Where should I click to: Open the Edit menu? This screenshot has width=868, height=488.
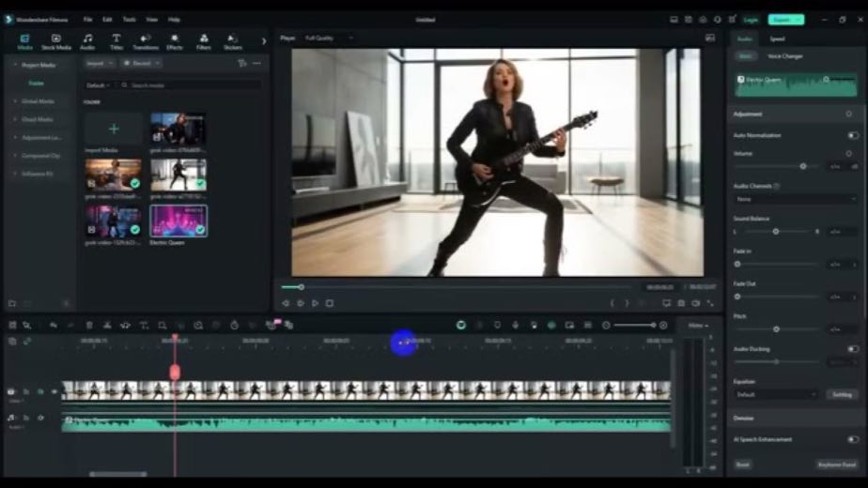[x=107, y=20]
